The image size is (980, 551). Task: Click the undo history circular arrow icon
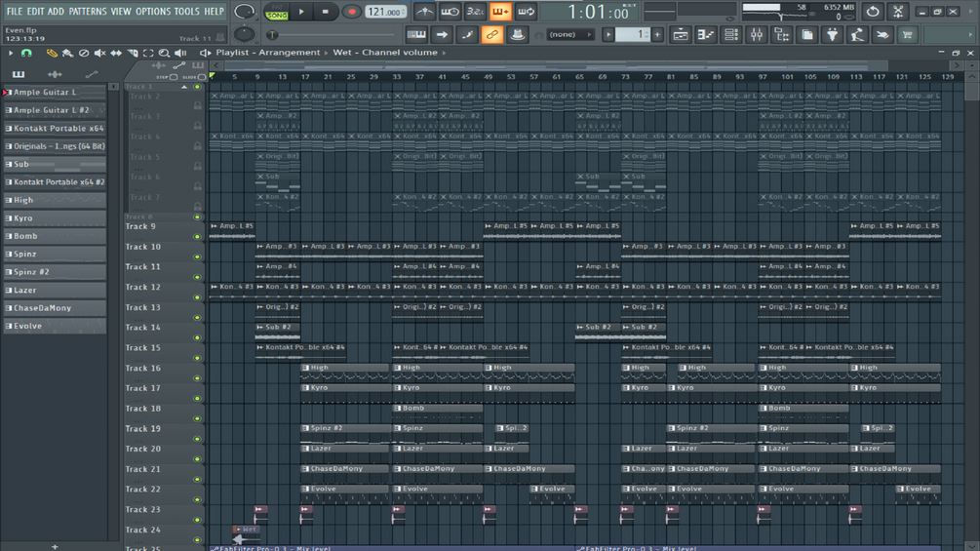pyautogui.click(x=873, y=12)
